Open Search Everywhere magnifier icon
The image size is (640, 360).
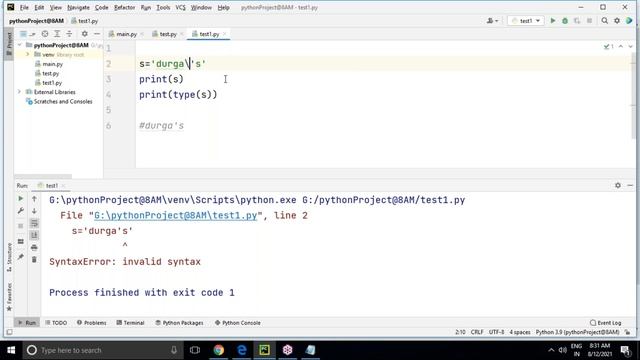[604, 20]
